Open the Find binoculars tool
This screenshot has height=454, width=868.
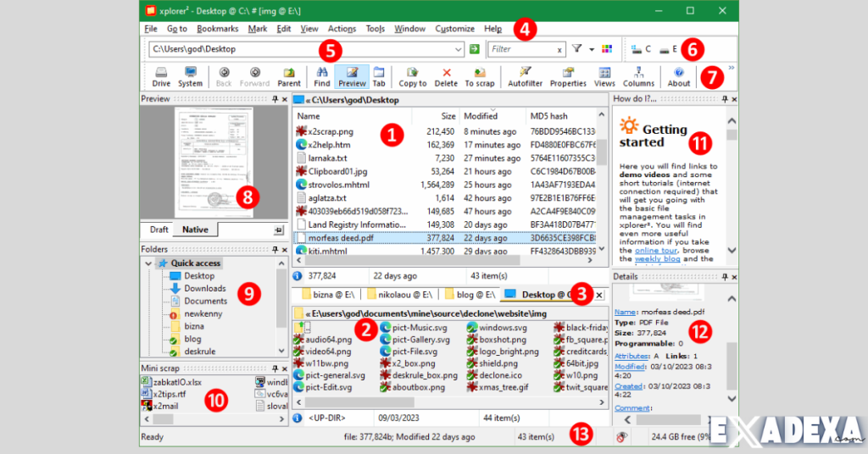tap(321, 77)
